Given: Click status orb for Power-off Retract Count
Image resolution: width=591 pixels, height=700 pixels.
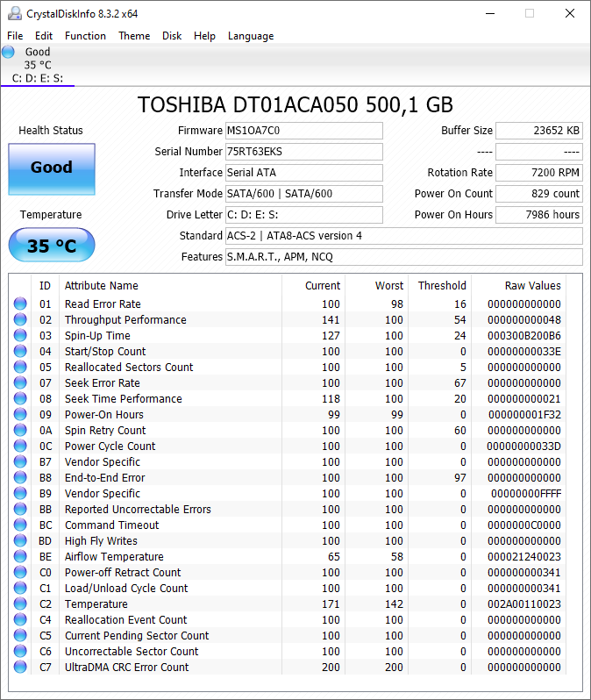Looking at the screenshot, I should 20,572.
